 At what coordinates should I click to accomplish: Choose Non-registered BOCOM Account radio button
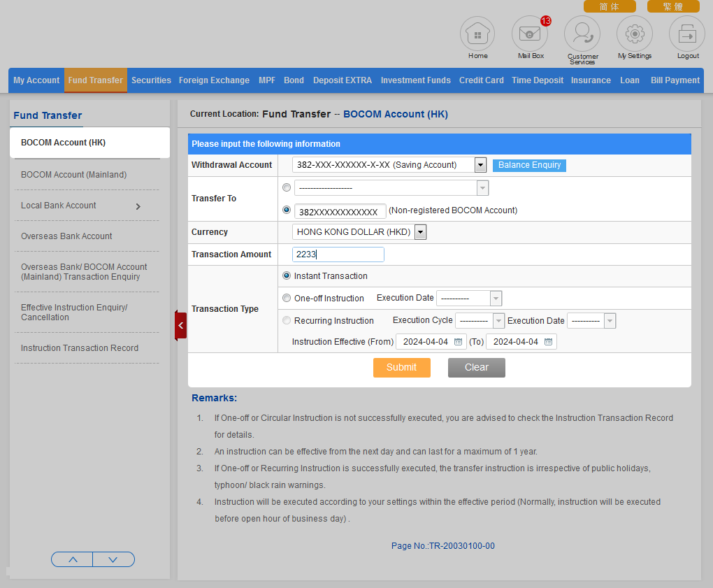coord(287,210)
